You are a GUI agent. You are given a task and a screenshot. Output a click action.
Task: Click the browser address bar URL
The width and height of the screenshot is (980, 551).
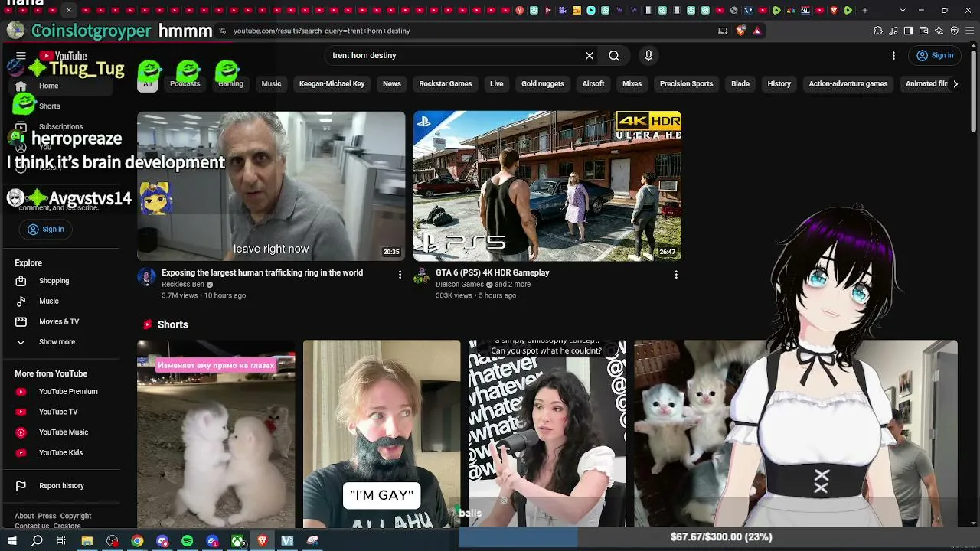coord(322,31)
